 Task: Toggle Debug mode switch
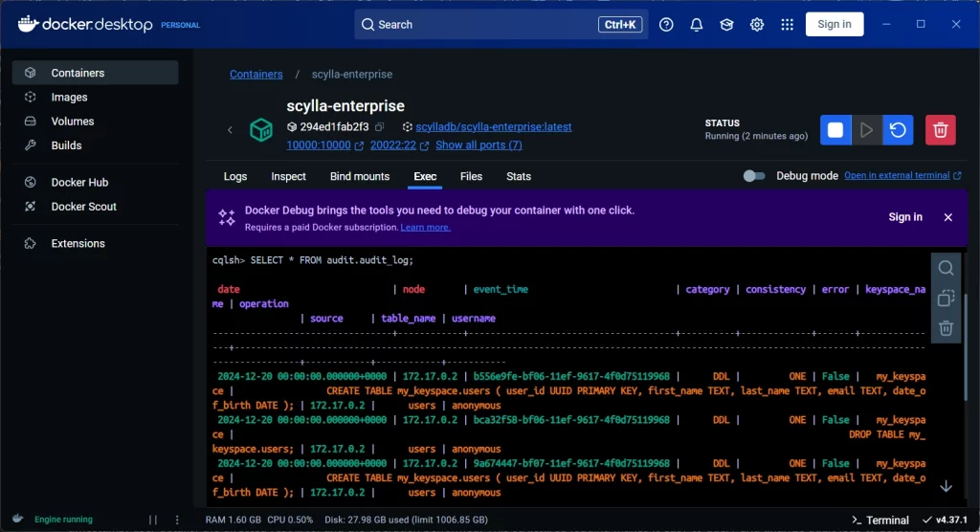point(754,176)
